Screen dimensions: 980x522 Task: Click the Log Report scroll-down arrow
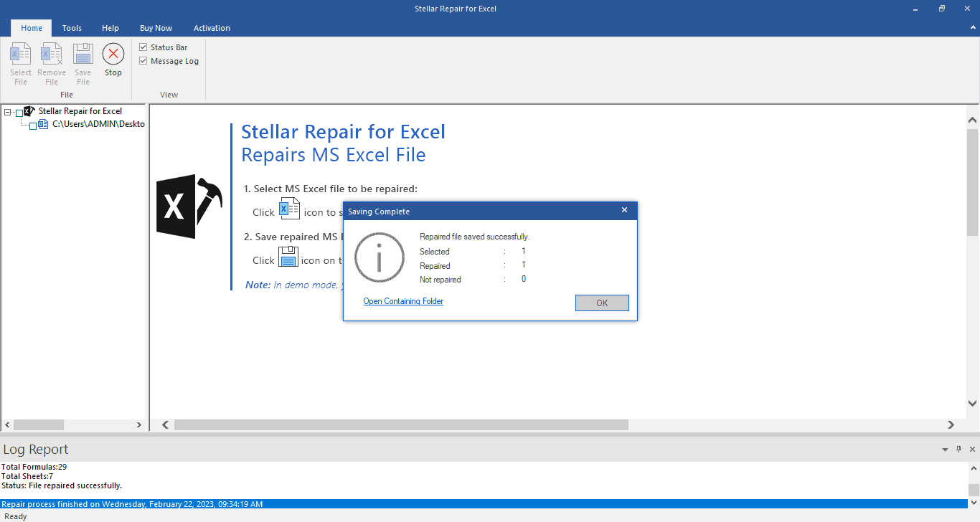pyautogui.click(x=973, y=502)
